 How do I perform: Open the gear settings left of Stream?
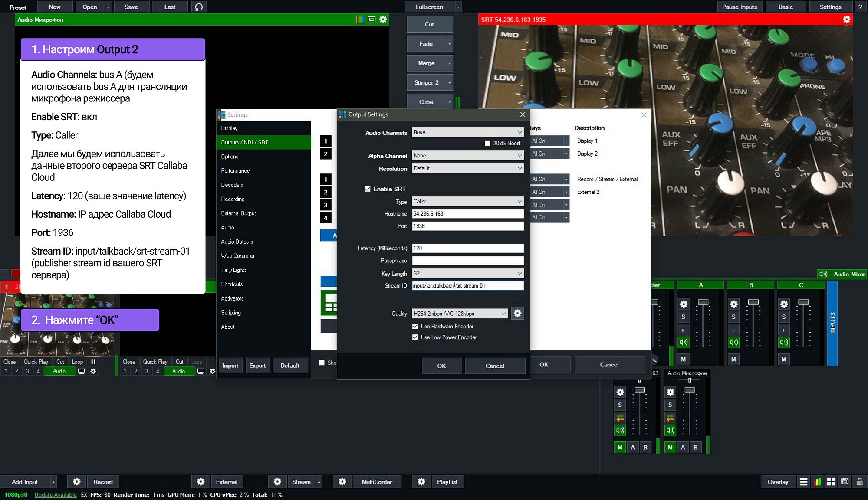[277, 482]
